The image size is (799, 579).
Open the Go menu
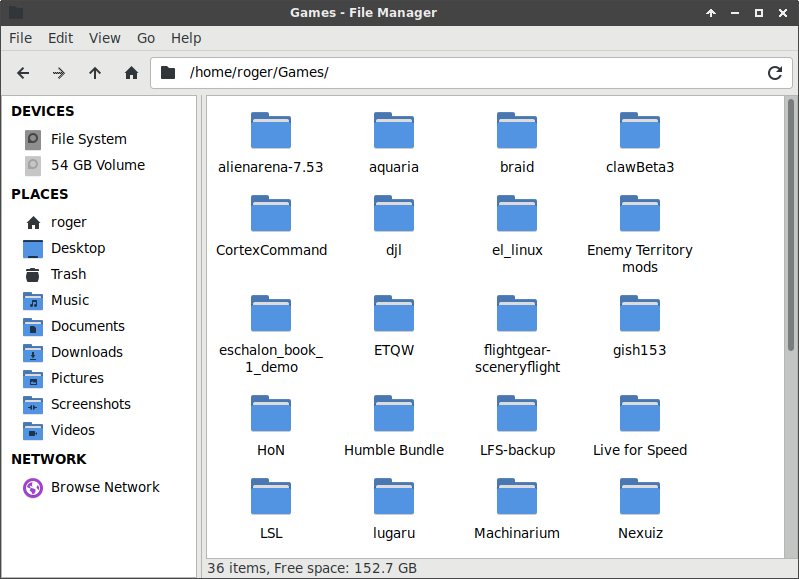point(146,38)
